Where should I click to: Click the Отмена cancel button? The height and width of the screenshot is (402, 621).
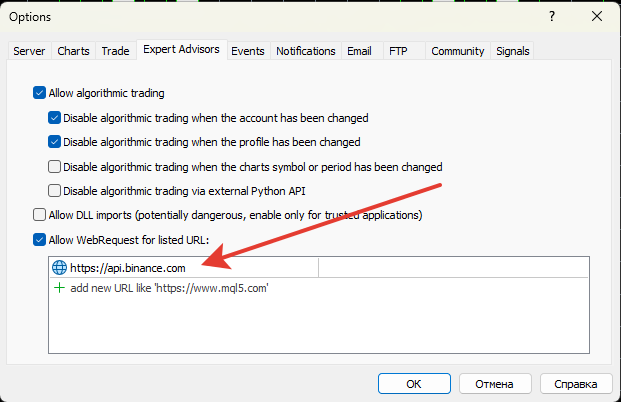495,384
